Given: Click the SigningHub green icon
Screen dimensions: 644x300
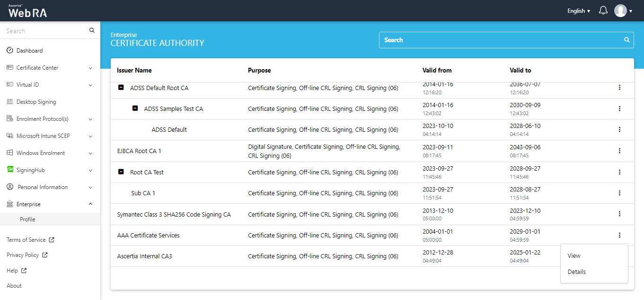Looking at the screenshot, I should 10,170.
